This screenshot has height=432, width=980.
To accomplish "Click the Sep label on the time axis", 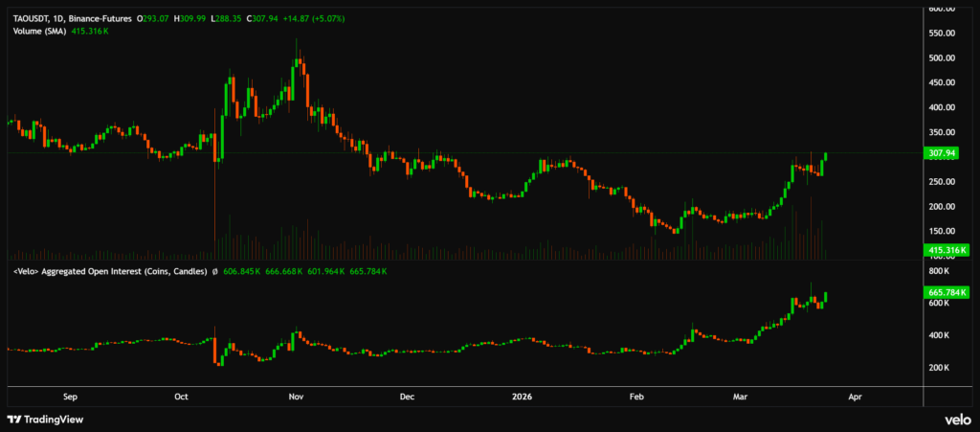I will coord(69,395).
